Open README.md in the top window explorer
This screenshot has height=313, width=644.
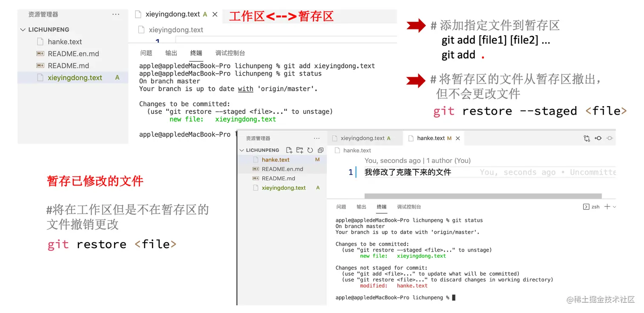(73, 66)
